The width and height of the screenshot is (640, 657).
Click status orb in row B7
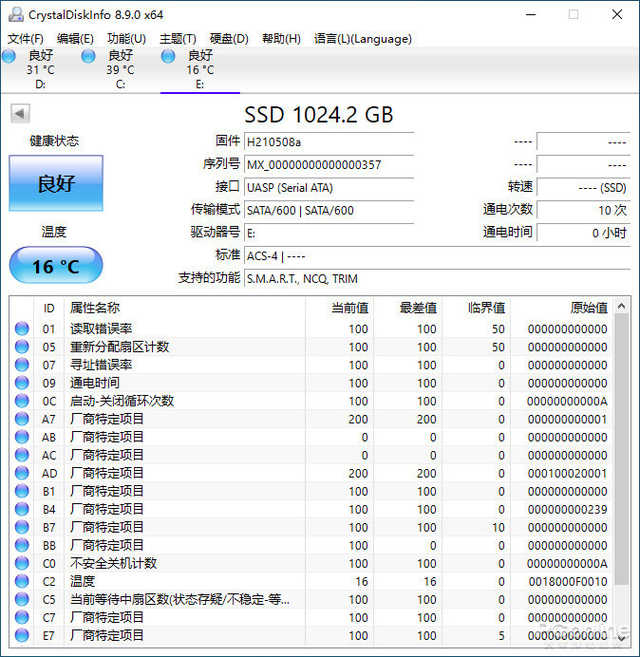click(x=22, y=527)
